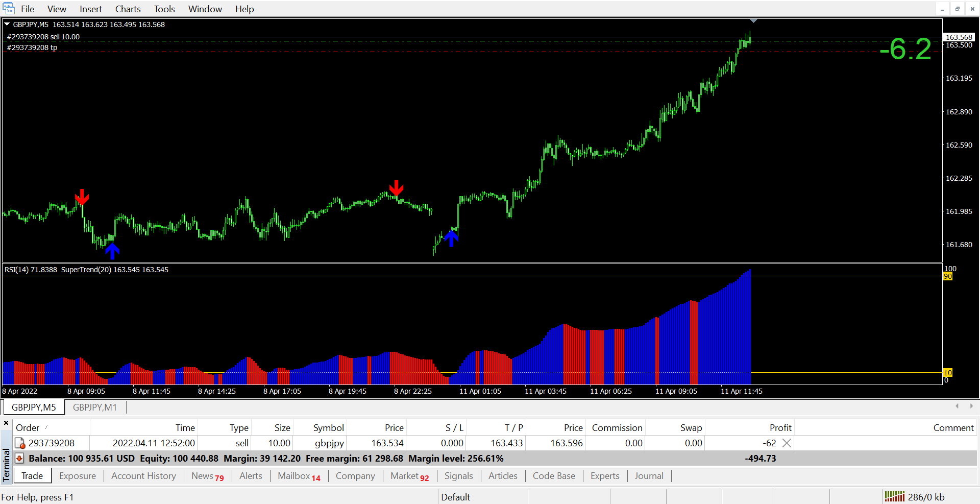Close order 293739208 with the X icon

click(x=787, y=443)
